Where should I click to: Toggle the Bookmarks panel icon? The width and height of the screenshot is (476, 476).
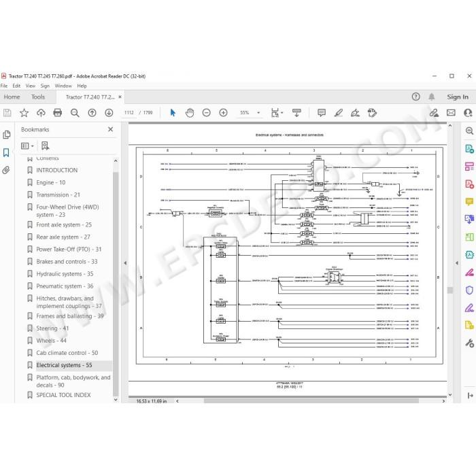point(6,152)
